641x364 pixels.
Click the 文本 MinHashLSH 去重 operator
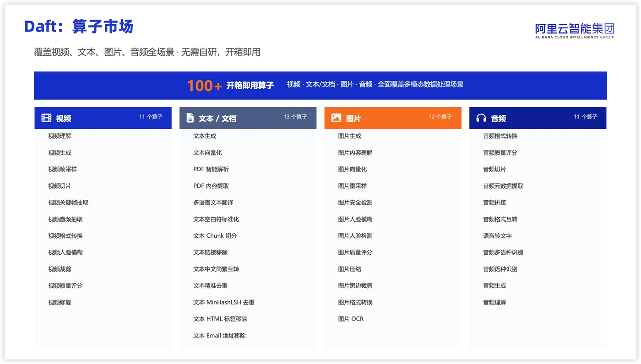point(224,302)
